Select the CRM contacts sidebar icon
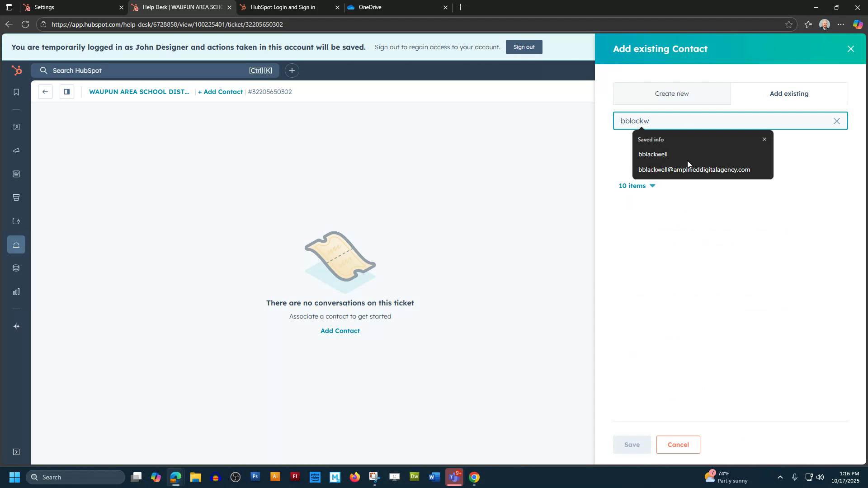The width and height of the screenshot is (868, 488). (16, 127)
